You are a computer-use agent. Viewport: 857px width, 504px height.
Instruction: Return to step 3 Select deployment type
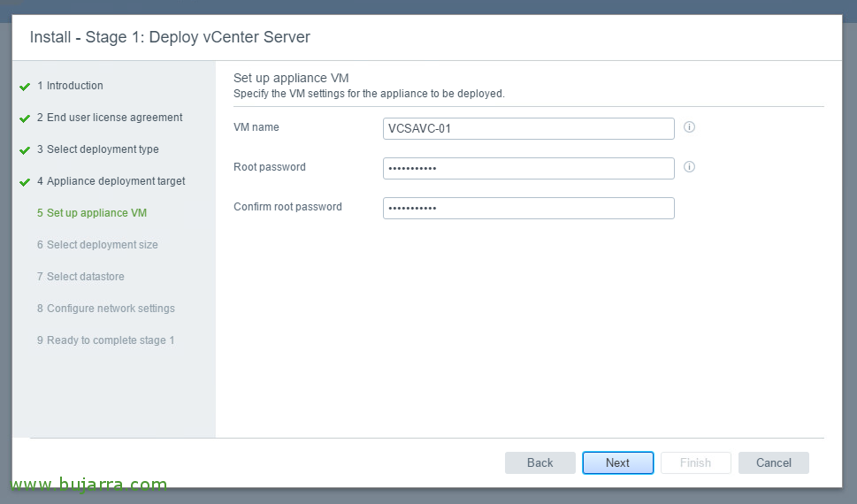pyautogui.click(x=98, y=149)
